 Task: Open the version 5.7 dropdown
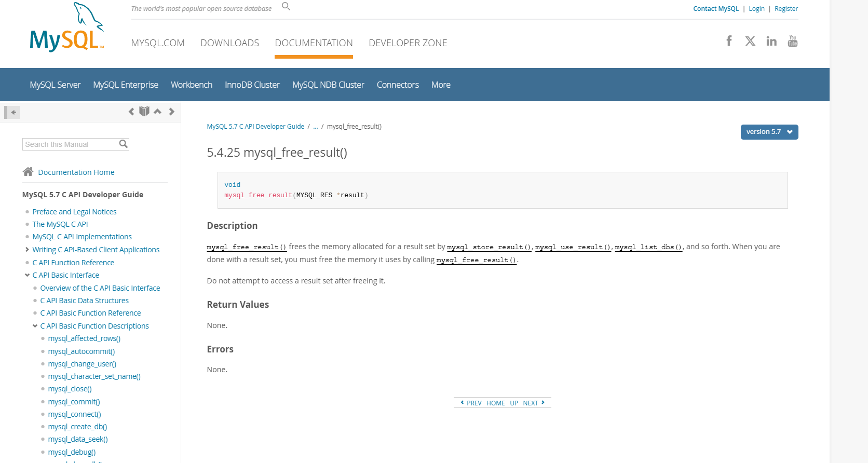click(x=769, y=132)
